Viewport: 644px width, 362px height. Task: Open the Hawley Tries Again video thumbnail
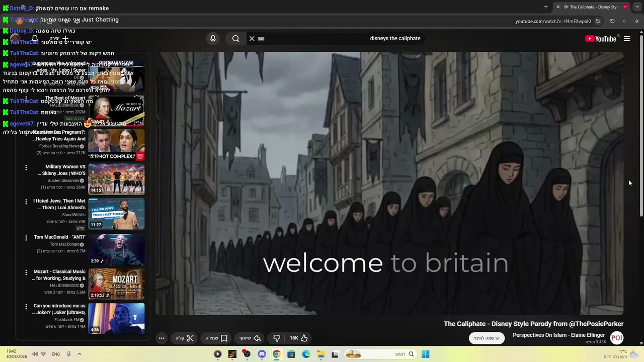[x=116, y=145]
